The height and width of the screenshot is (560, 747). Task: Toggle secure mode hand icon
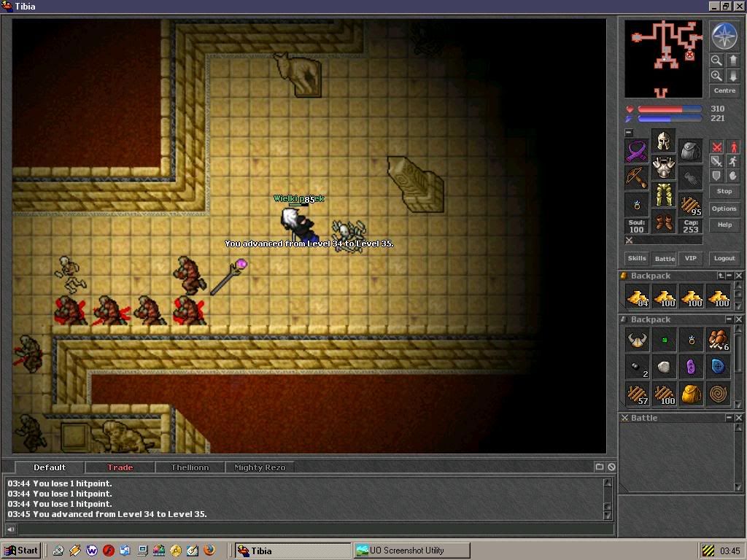coord(733,176)
